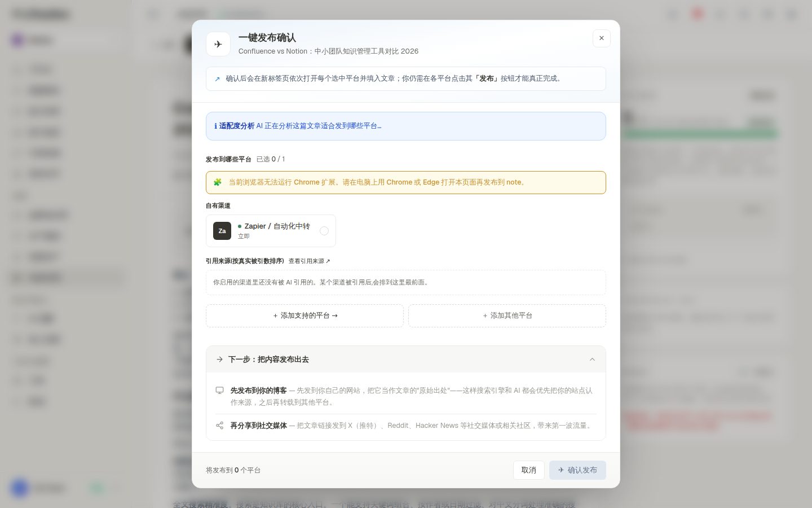Click the Zapier / 自动化中转 channel name
The width and height of the screenshot is (812, 508).
tap(277, 226)
